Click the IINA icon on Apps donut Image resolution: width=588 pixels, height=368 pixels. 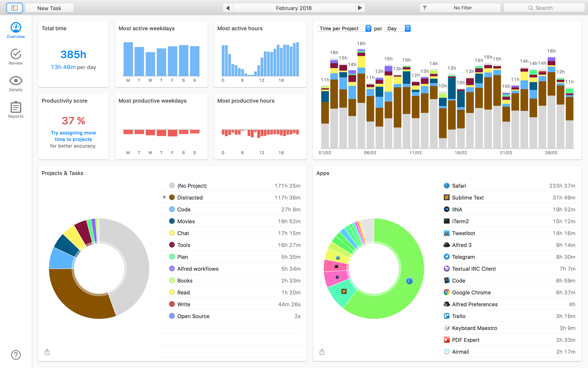pyautogui.click(x=337, y=277)
